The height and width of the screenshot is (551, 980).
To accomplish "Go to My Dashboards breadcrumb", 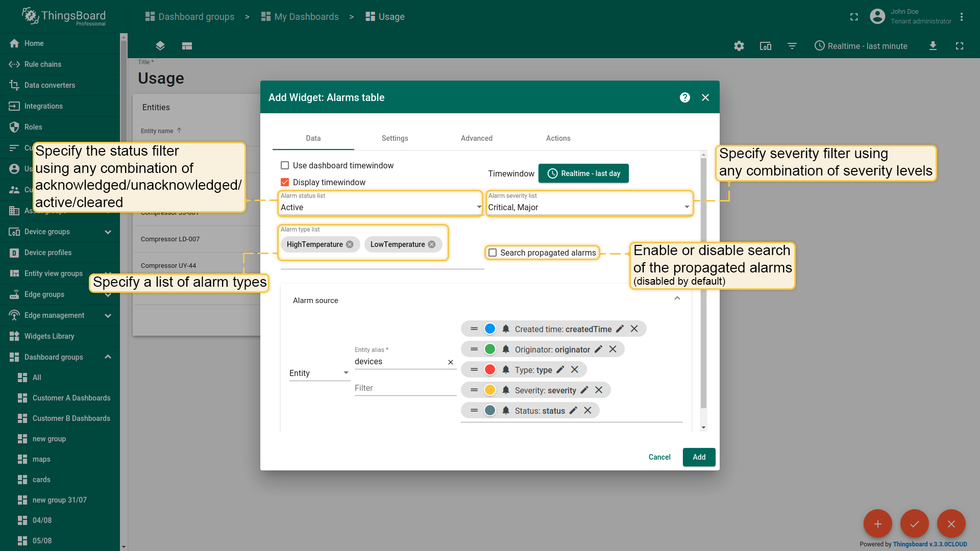I will tap(300, 17).
